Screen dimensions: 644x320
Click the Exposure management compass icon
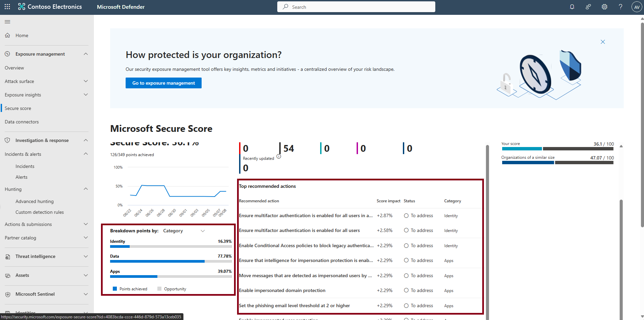coord(7,54)
